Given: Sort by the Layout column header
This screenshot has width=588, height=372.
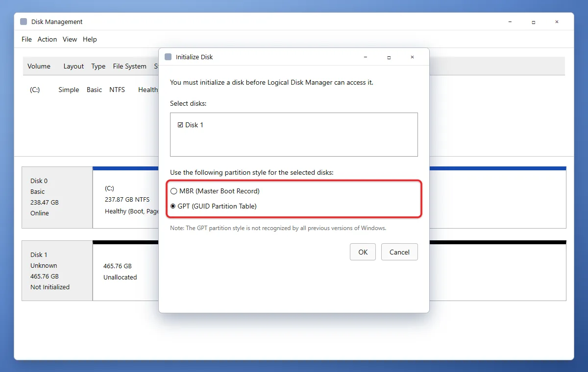Looking at the screenshot, I should 73,66.
